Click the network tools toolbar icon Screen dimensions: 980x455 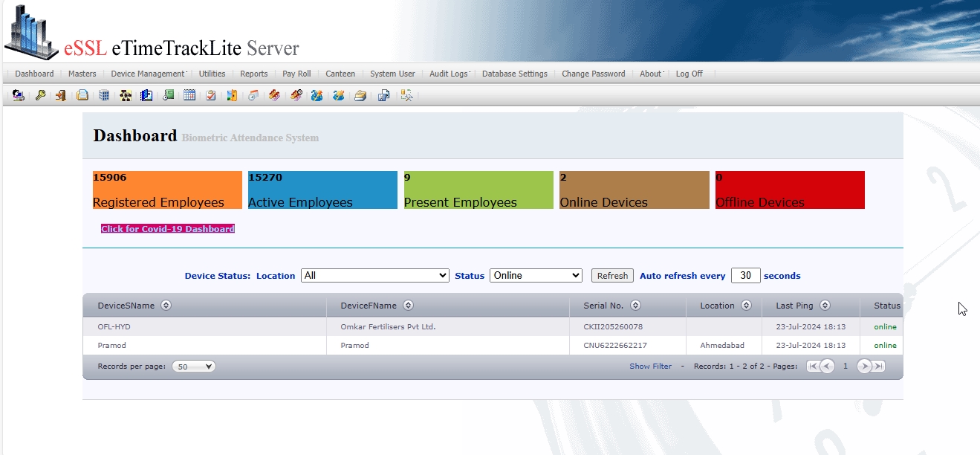406,95
